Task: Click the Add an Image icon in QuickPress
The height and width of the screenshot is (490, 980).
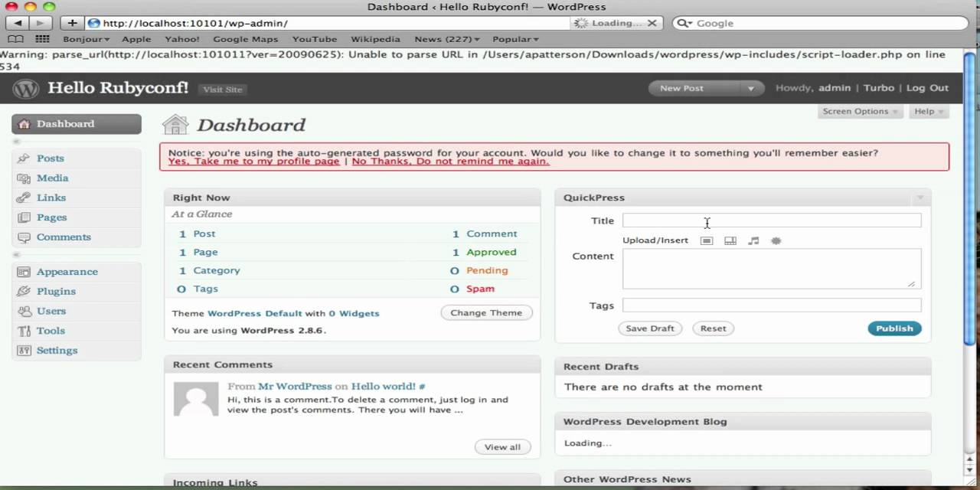Action: tap(707, 240)
